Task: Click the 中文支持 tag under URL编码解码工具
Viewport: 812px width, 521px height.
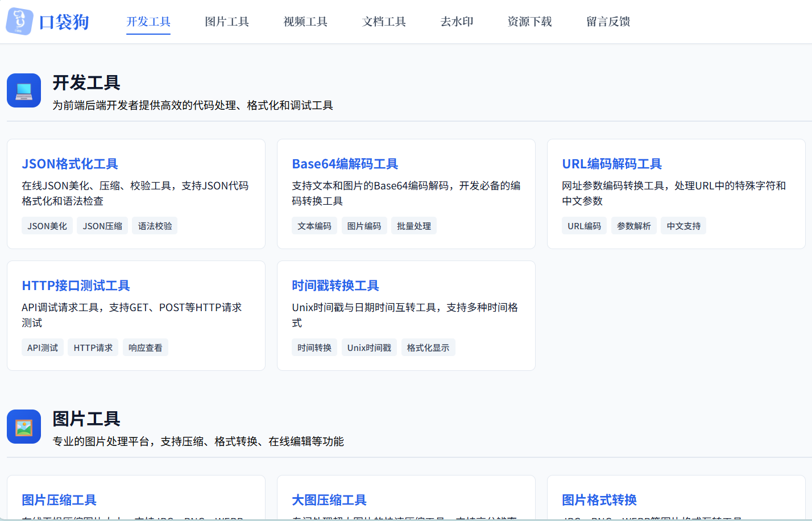Action: pyautogui.click(x=683, y=225)
